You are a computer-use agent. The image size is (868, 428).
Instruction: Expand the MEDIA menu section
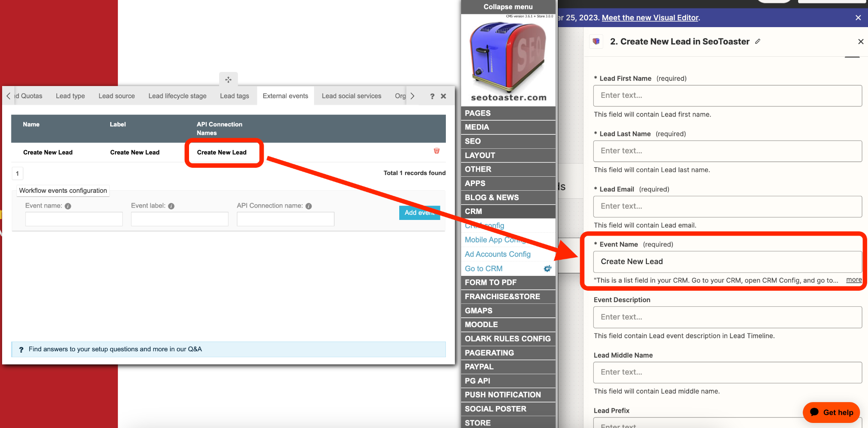[x=508, y=127]
